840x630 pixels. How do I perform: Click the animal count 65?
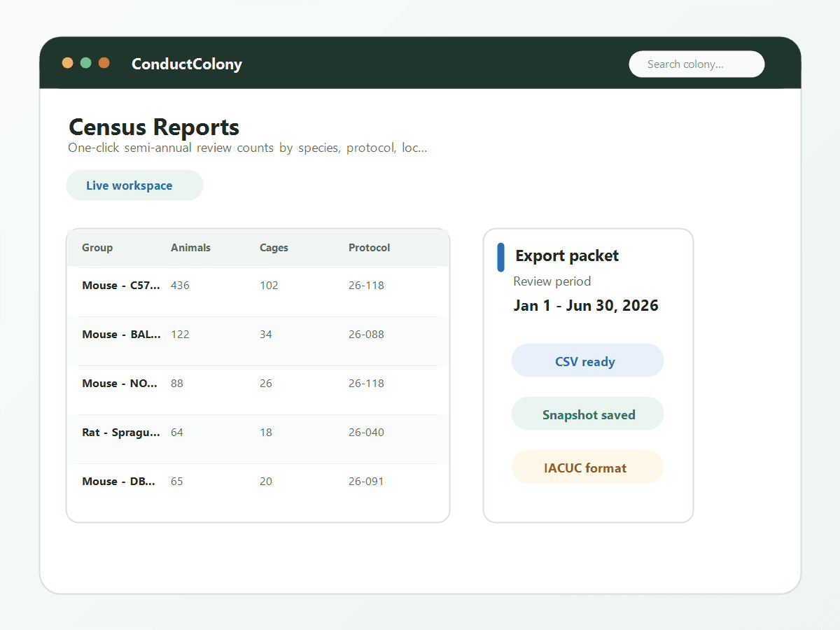[x=177, y=482]
